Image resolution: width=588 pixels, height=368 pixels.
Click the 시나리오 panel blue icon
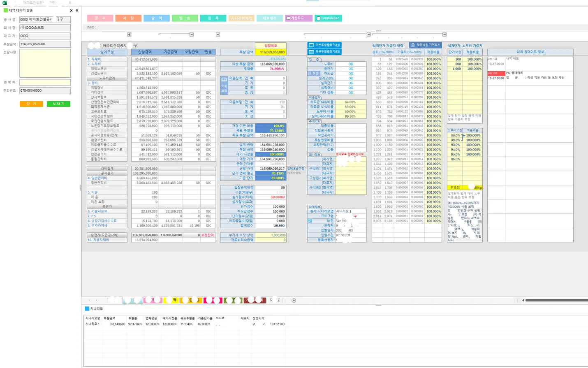click(87, 308)
